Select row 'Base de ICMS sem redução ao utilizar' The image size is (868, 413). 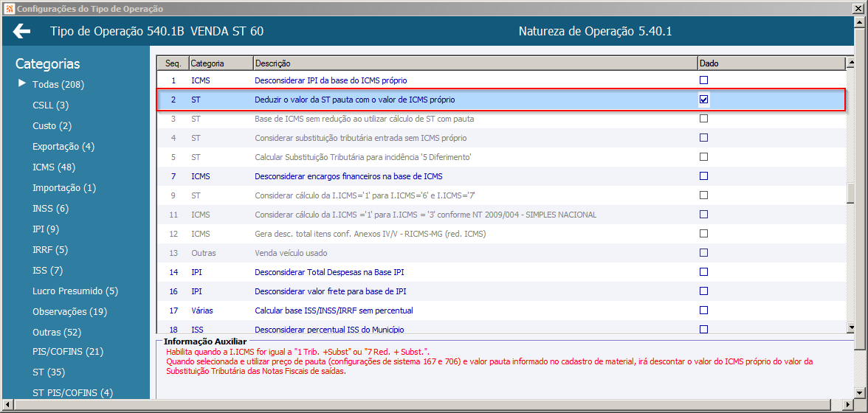point(502,118)
